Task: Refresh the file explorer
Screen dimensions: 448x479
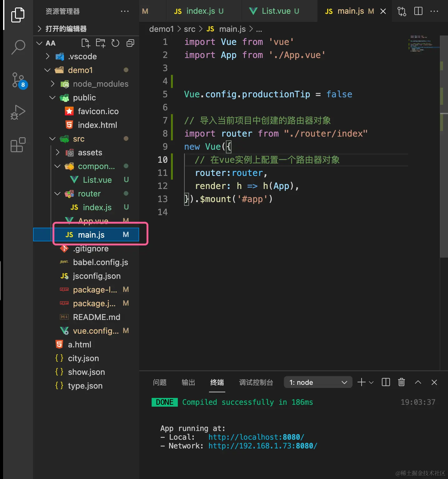Action: [x=115, y=43]
